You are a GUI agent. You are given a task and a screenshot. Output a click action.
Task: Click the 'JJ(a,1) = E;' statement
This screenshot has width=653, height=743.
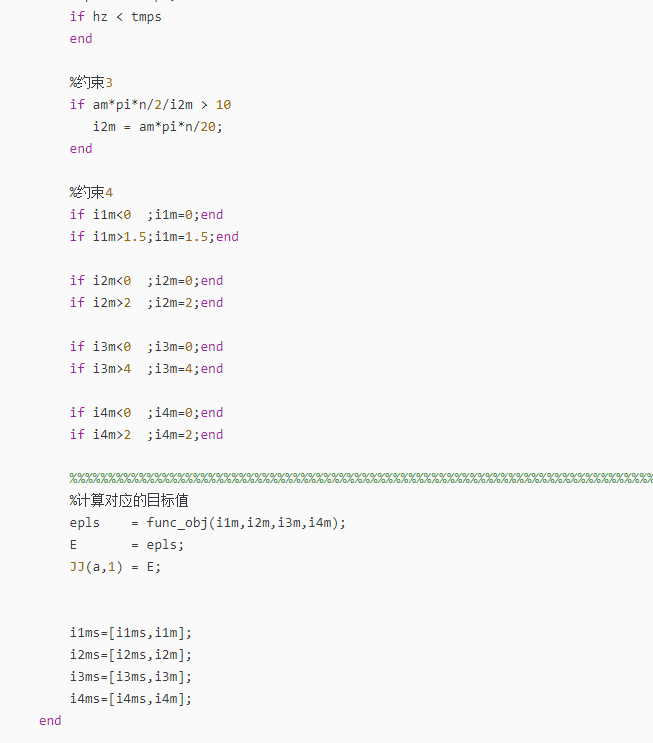point(115,567)
